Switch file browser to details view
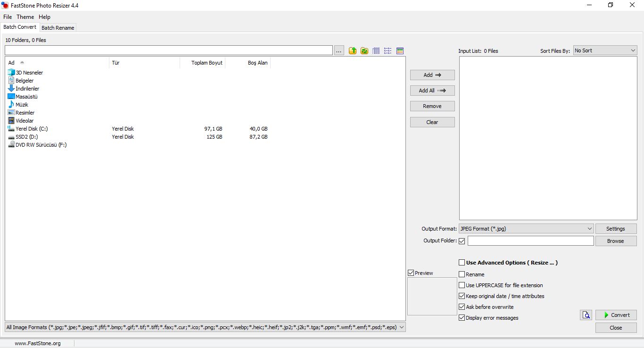This screenshot has height=348, width=644. 376,50
